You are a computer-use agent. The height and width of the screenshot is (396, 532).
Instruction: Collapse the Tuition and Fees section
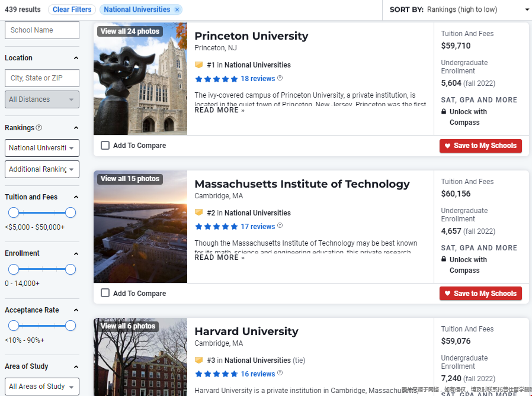(76, 197)
